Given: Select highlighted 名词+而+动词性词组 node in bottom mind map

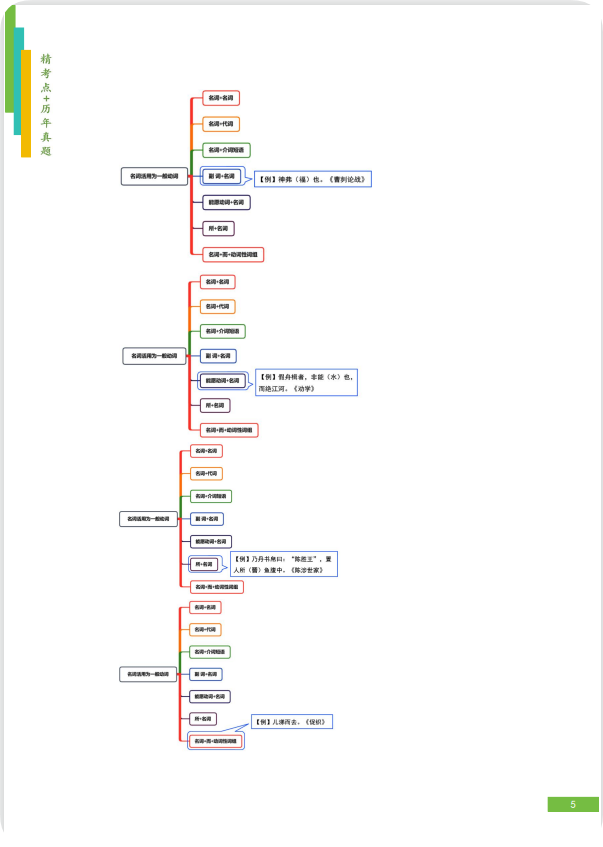Looking at the screenshot, I should pos(216,741).
